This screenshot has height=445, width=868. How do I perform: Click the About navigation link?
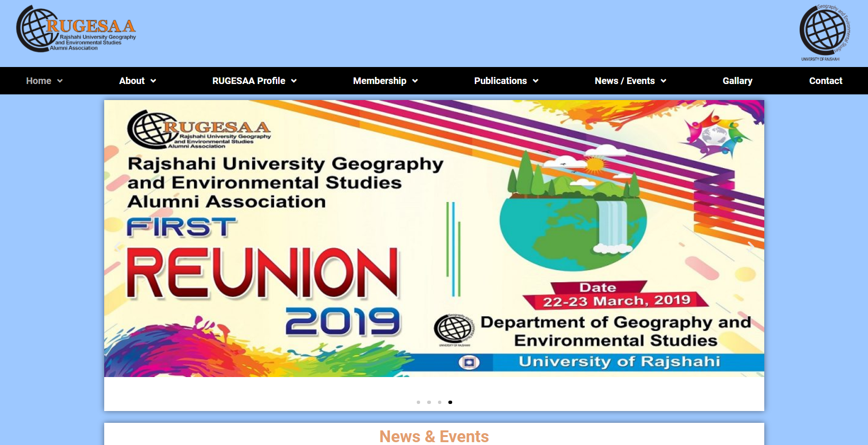pyautogui.click(x=132, y=81)
